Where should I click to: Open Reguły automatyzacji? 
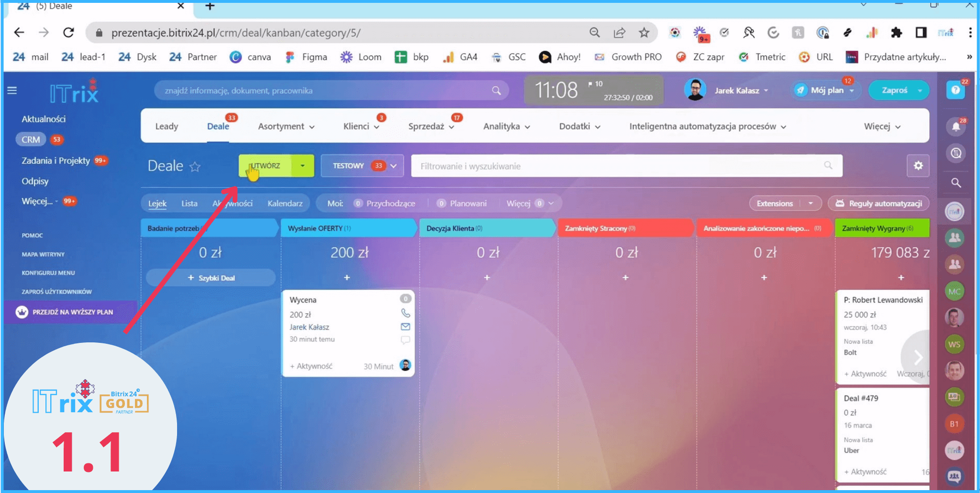pos(879,204)
